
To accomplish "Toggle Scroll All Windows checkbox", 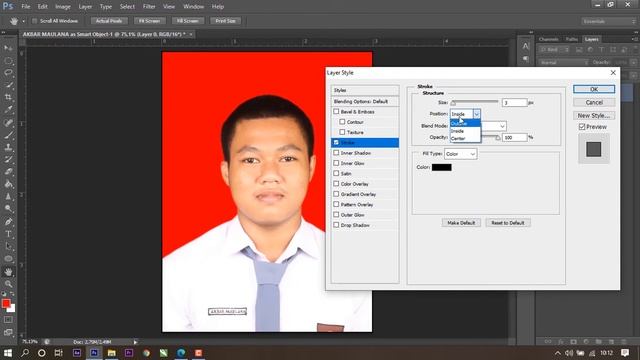I will click(x=34, y=21).
